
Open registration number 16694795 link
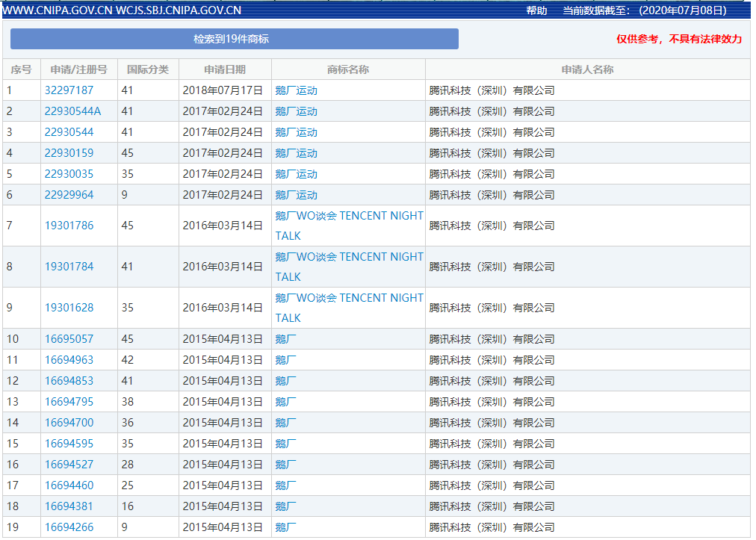tap(69, 402)
